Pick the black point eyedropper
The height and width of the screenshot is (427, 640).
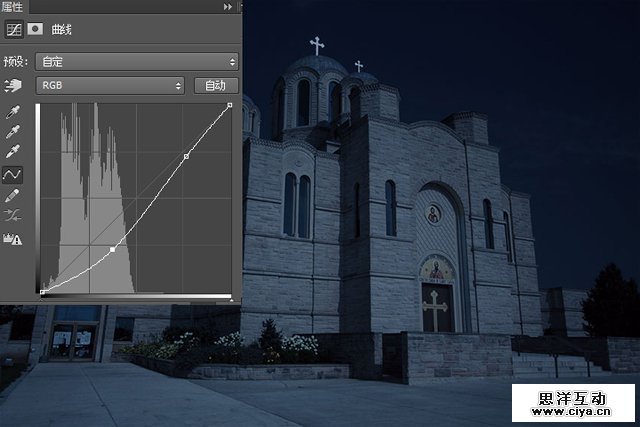tap(14, 111)
